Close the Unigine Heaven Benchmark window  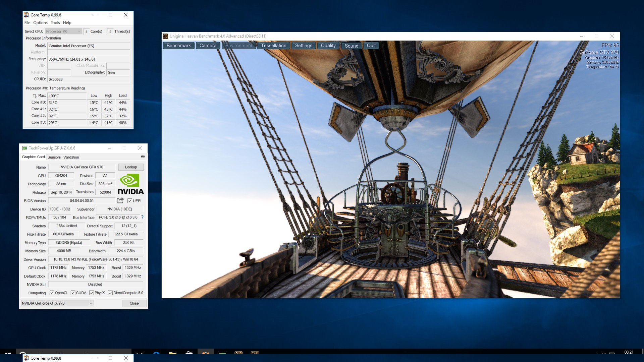click(x=612, y=36)
